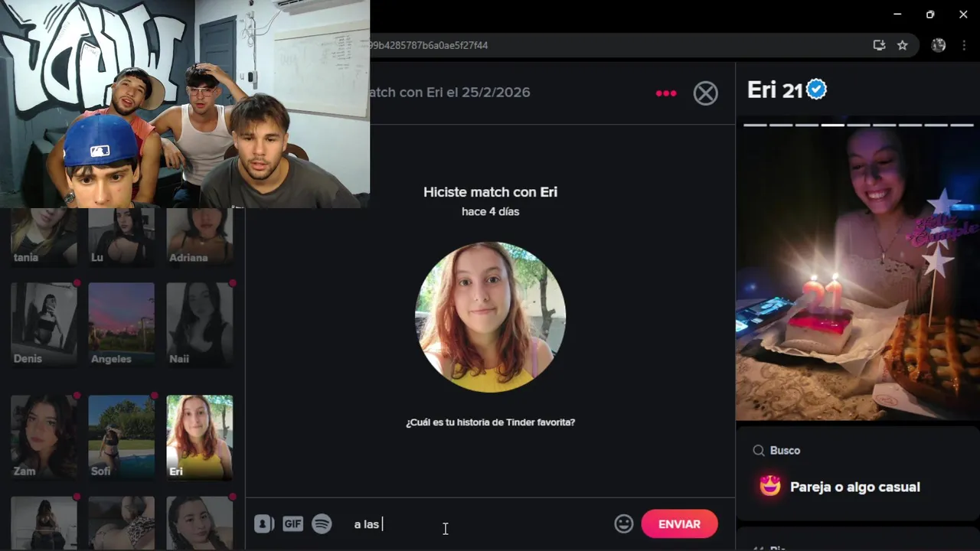980x551 pixels.
Task: Click the 'Eri 21' profile name
Action: pos(775,90)
